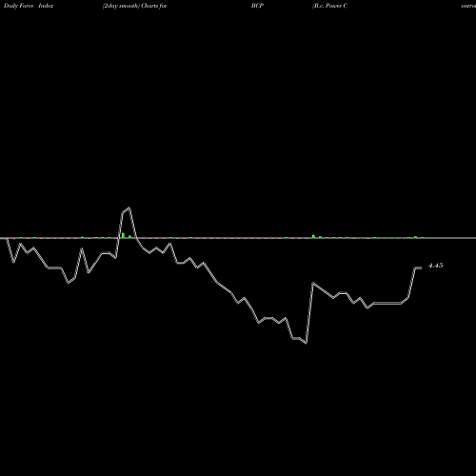Screen dimensions: 476x476
Task: Click the lowest trough of the force index line
Action: click(307, 343)
